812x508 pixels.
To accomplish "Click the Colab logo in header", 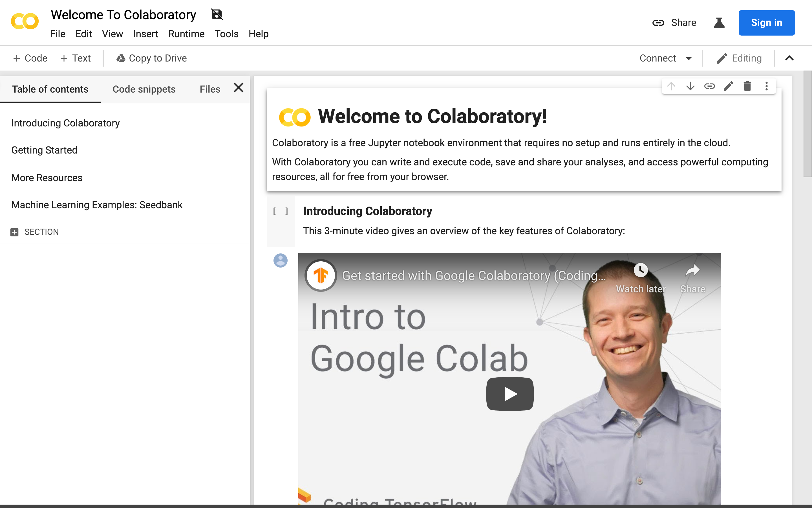I will tap(25, 21).
